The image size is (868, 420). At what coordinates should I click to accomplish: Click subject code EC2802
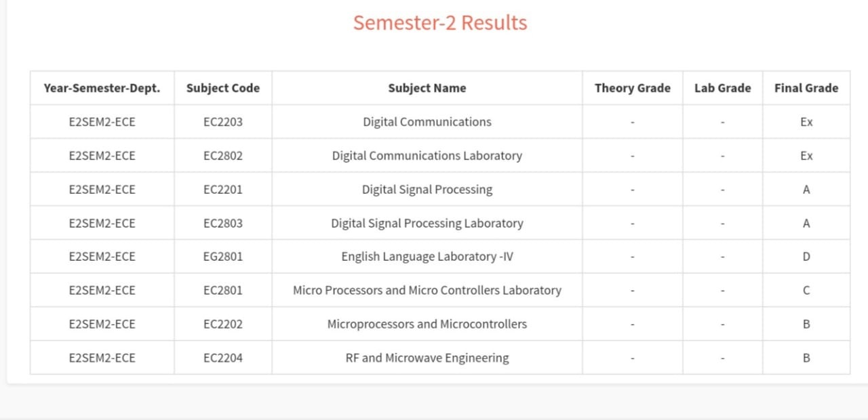223,156
